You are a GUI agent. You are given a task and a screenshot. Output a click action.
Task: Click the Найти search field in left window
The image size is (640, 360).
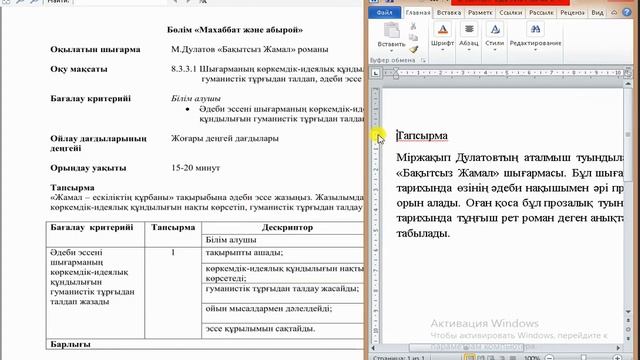[121, 2]
